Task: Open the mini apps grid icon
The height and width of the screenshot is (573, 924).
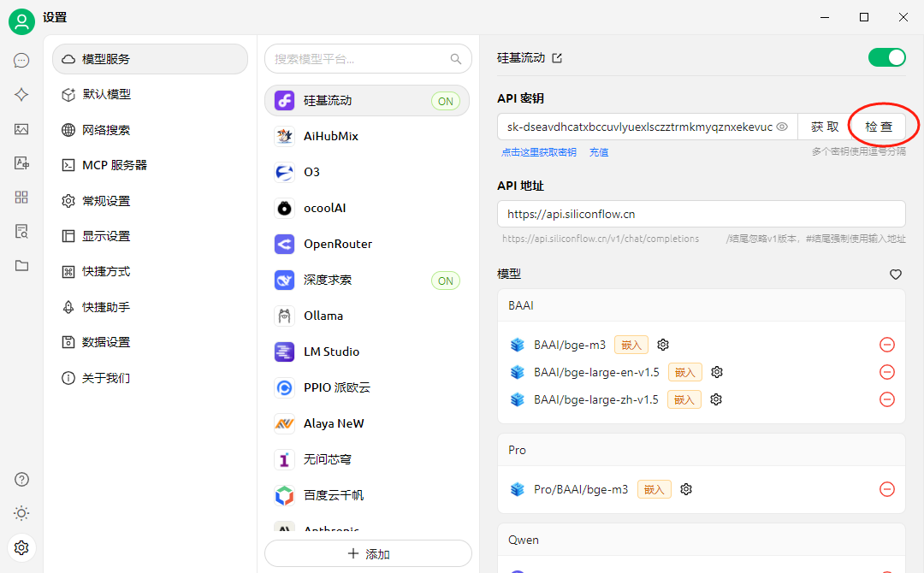Action: pyautogui.click(x=21, y=197)
